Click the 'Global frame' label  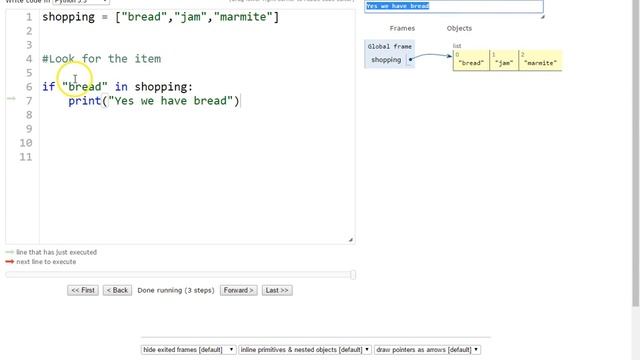[389, 47]
